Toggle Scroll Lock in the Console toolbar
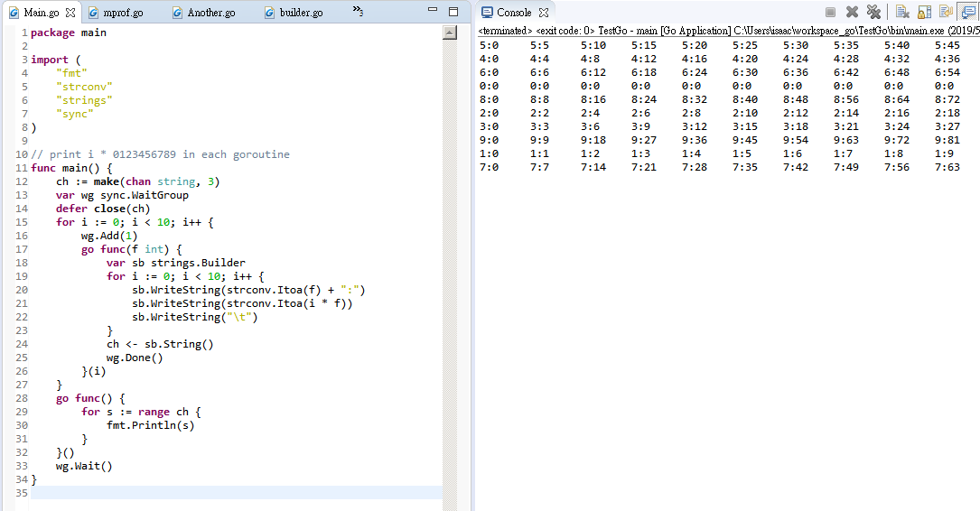 click(924, 13)
